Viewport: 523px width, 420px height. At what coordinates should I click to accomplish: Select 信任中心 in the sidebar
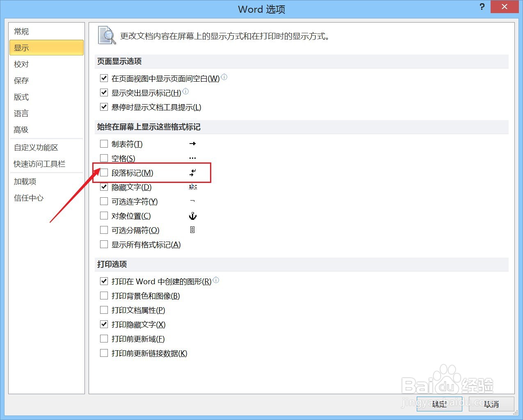tap(28, 198)
